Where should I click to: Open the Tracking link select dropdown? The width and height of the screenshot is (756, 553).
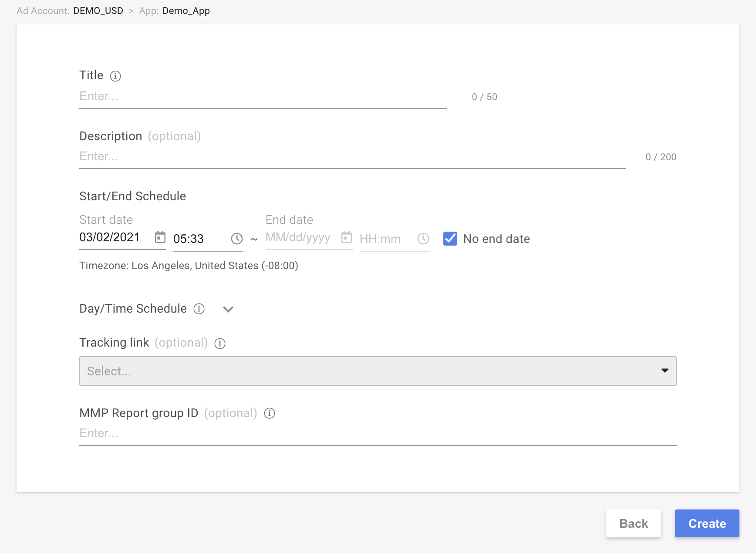click(x=370, y=371)
